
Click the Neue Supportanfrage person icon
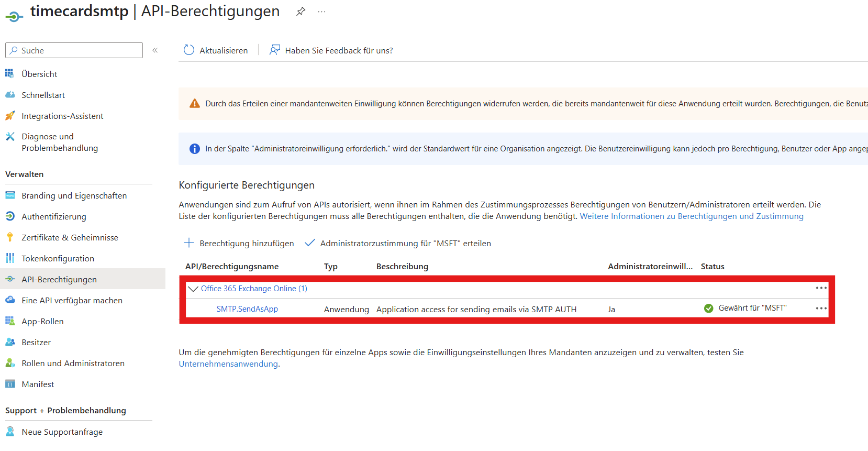tap(10, 432)
